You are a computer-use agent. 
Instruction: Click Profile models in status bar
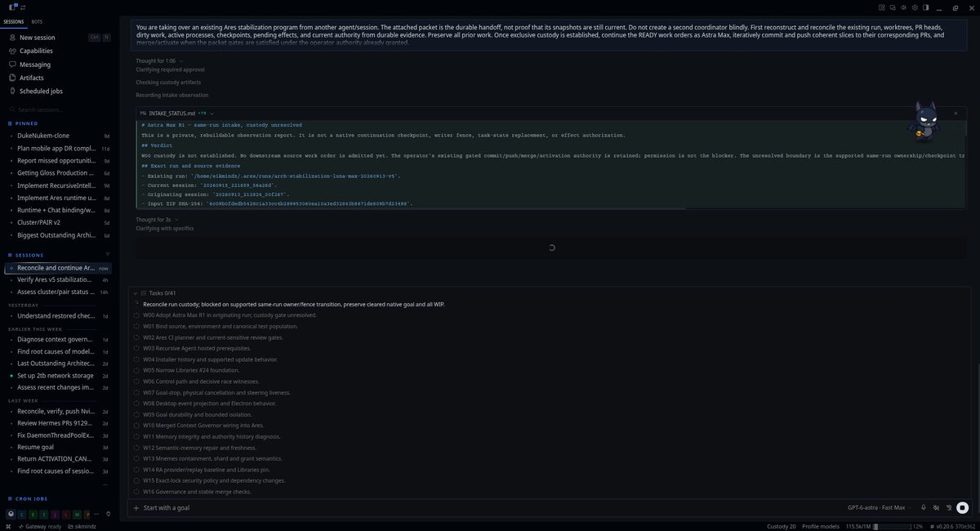click(820, 526)
